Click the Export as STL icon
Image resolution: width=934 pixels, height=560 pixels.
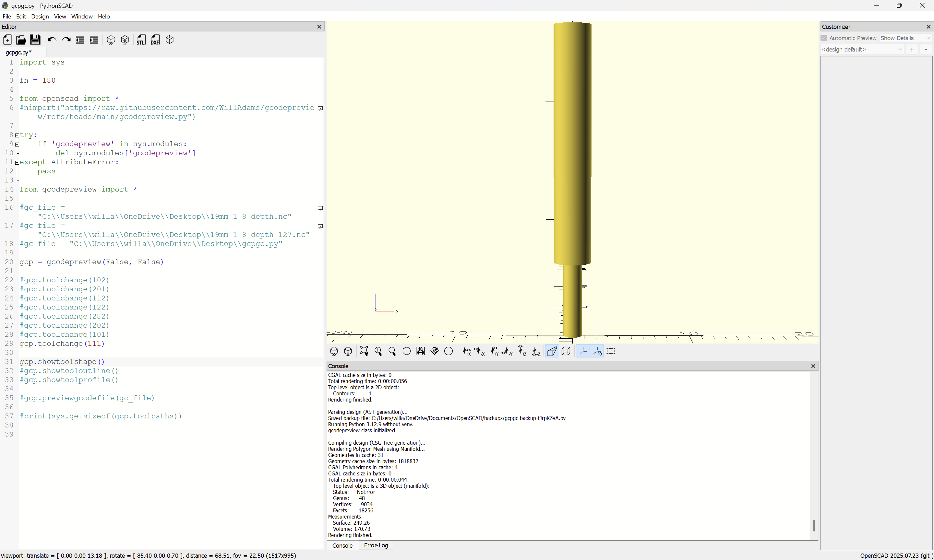pos(141,40)
